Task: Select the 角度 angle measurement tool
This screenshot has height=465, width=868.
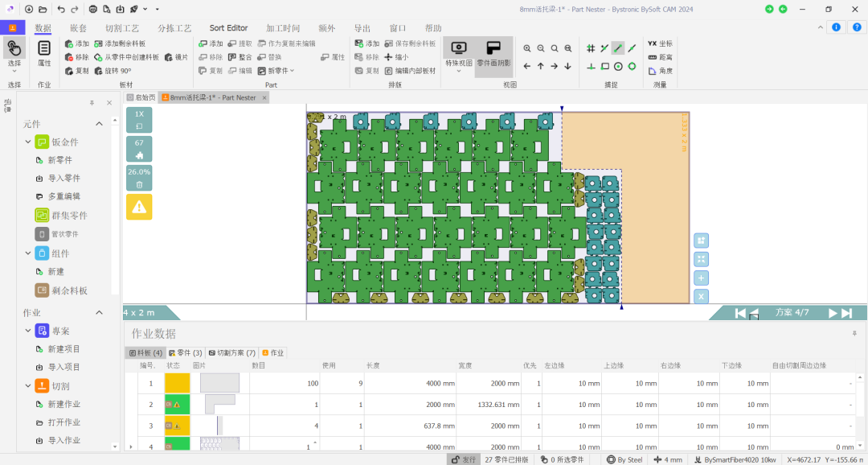Action: [x=660, y=71]
